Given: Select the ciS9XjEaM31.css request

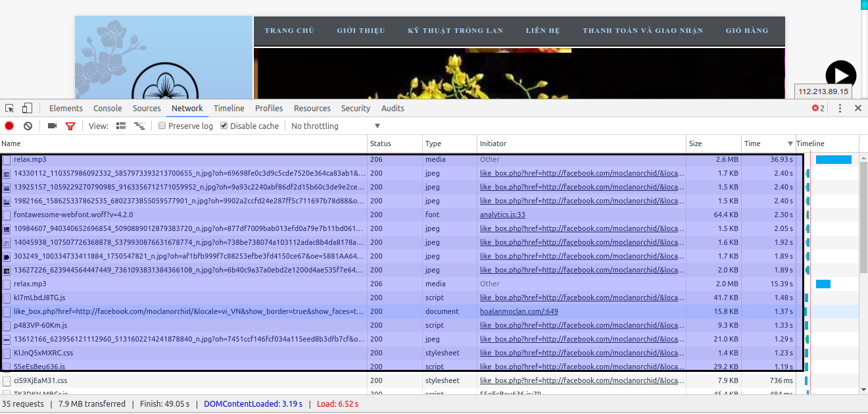Looking at the screenshot, I should [x=429, y=380].
